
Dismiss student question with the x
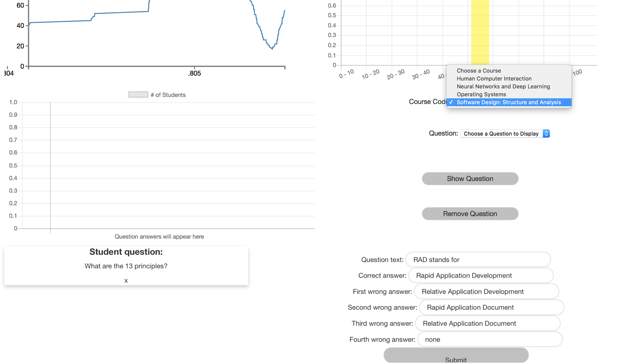pos(126,281)
